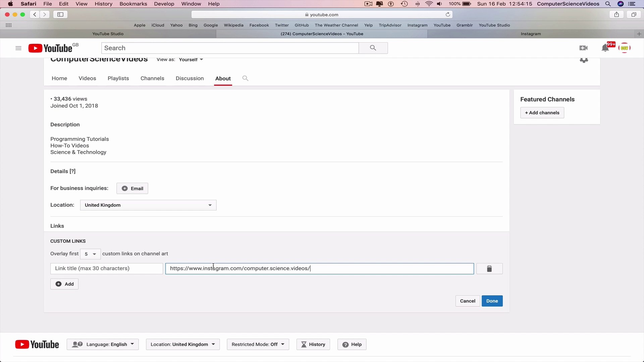
Task: Open the Restricted Mode: Off dropdown
Action: pyautogui.click(x=258, y=344)
